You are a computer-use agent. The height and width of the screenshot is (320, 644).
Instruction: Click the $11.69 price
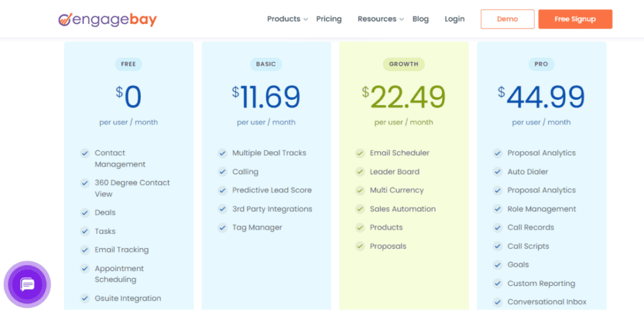[266, 98]
